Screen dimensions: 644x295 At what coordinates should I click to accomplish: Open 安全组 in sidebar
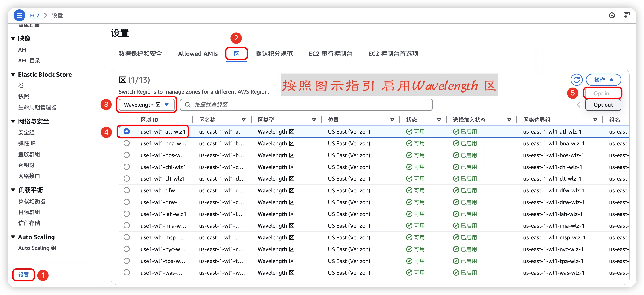[x=26, y=132]
